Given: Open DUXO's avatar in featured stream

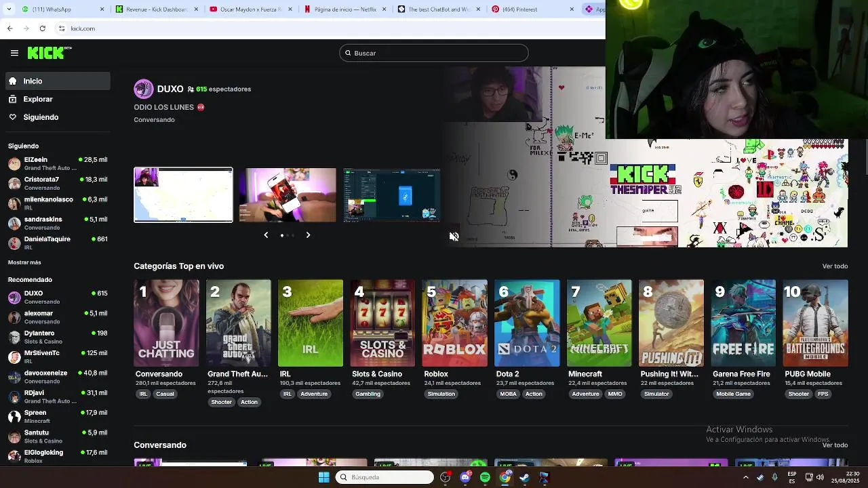Looking at the screenshot, I should 143,89.
